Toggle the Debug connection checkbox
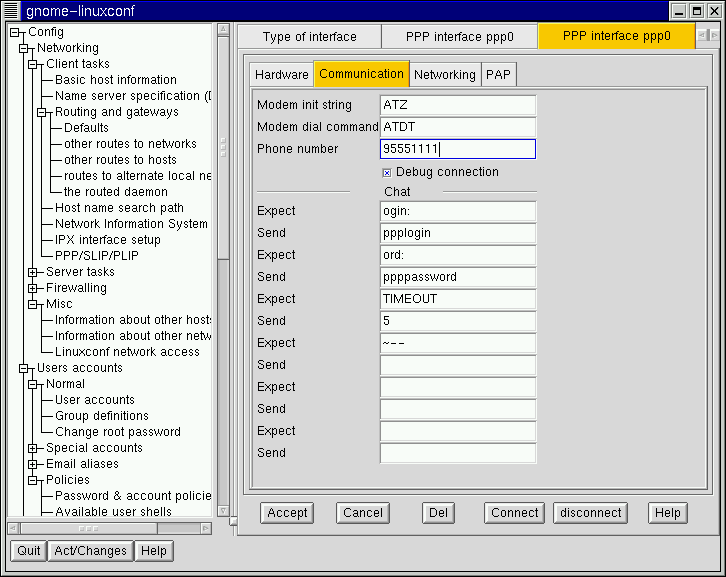The width and height of the screenshot is (726, 577). [x=387, y=172]
